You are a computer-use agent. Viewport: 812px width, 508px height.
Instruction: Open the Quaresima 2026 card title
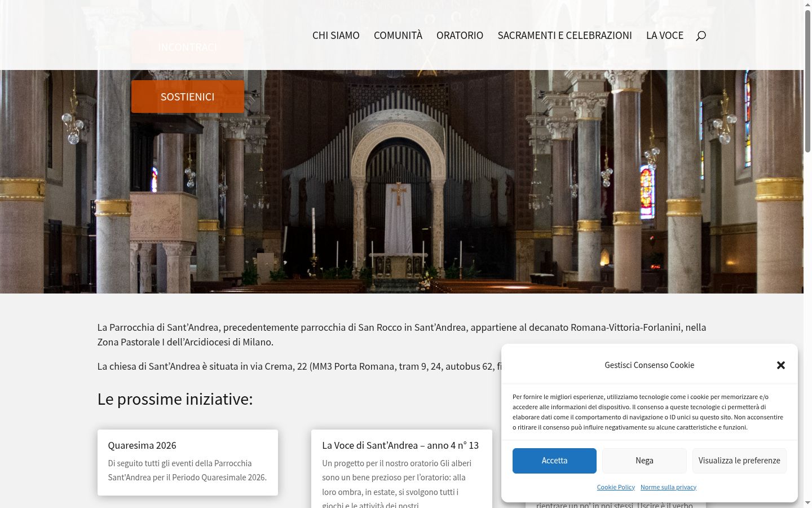click(x=142, y=445)
